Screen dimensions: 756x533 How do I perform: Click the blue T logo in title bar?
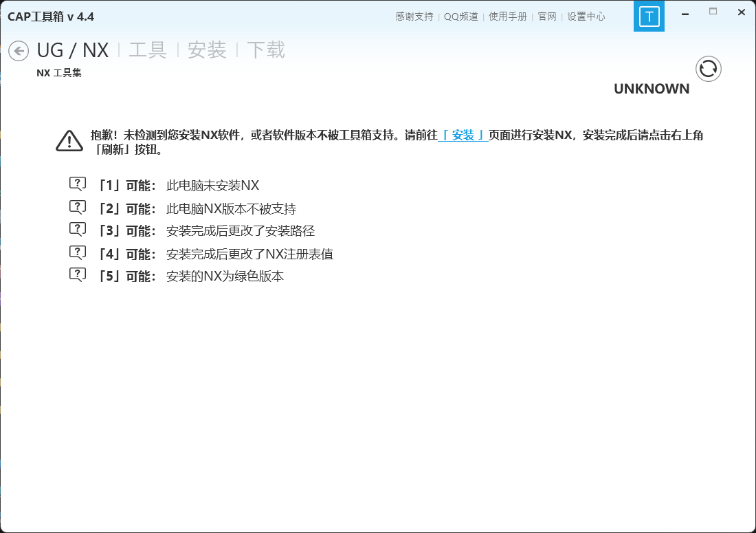click(x=649, y=17)
